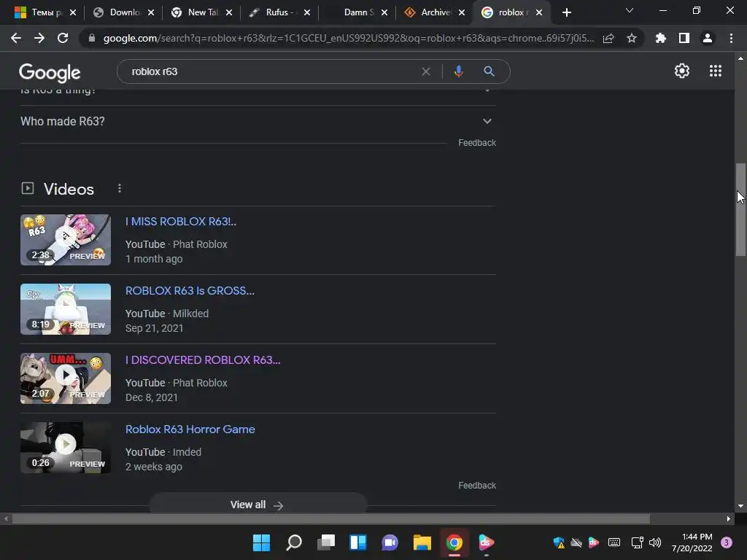Play the 8:19 video thumbnail preview

pyautogui.click(x=66, y=309)
